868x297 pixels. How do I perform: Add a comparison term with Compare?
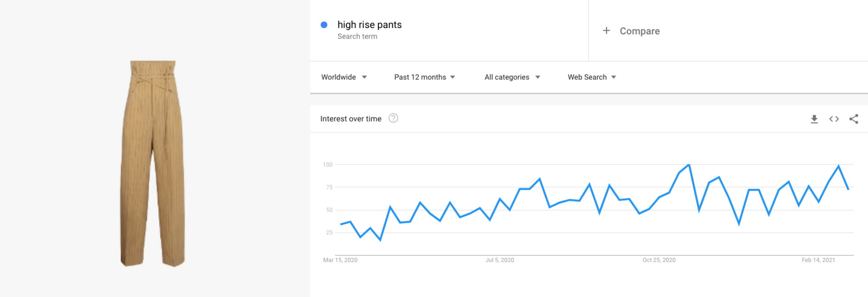[x=640, y=31]
